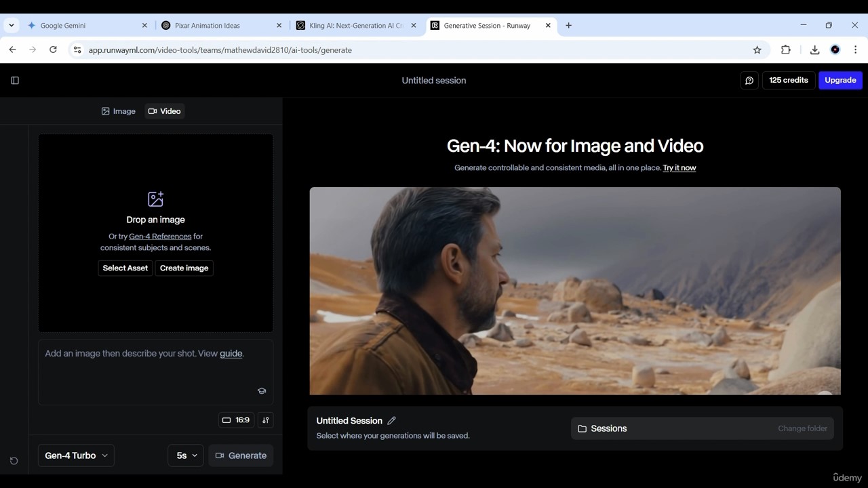
Task: Click the Create image button
Action: [x=184, y=268]
